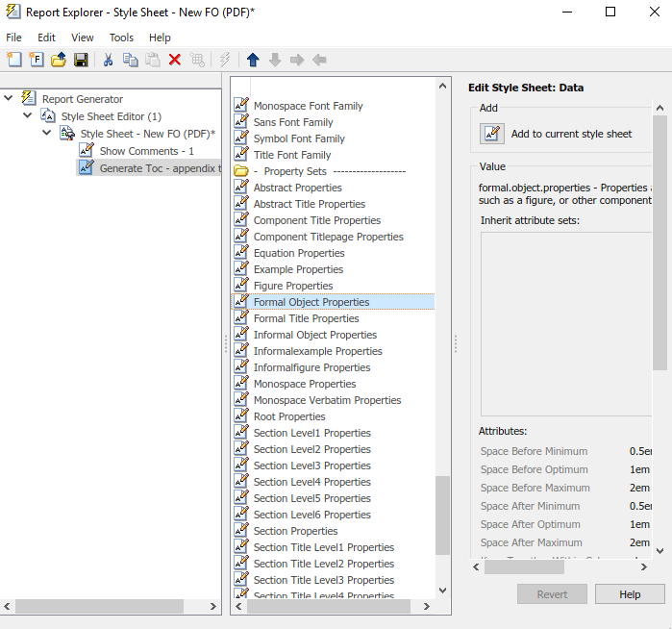Click the Open folder toolbar icon

point(59,60)
